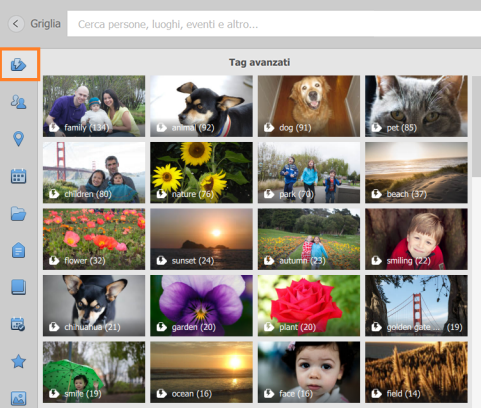The height and width of the screenshot is (408, 481).
Task: Open the Albums book icon
Action: pos(19,287)
